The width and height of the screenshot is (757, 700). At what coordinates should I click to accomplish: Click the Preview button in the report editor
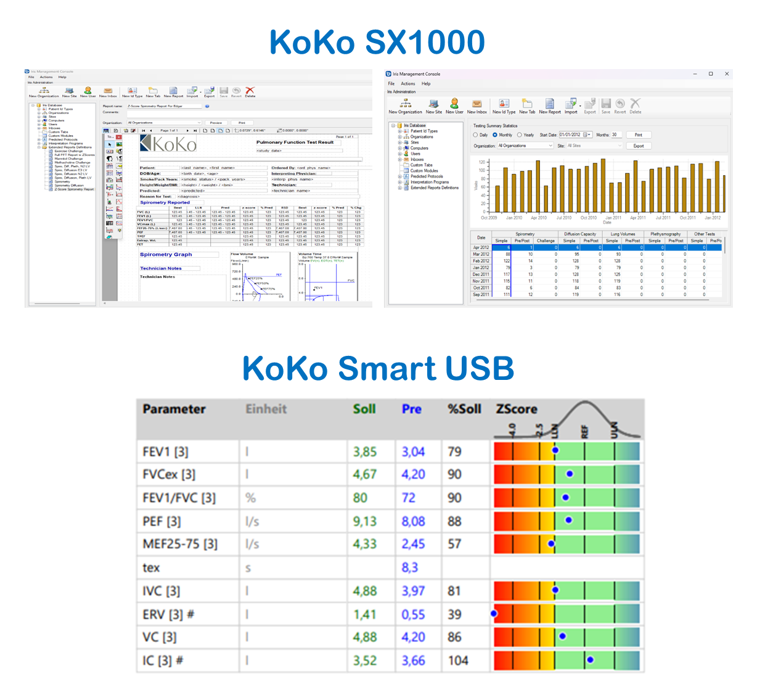216,123
